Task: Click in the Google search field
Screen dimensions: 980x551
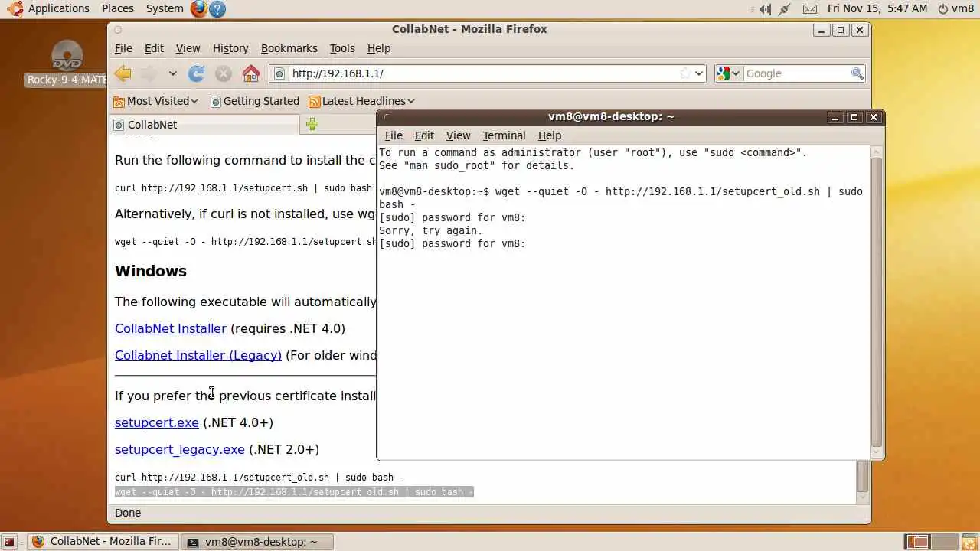Action: 796,73
